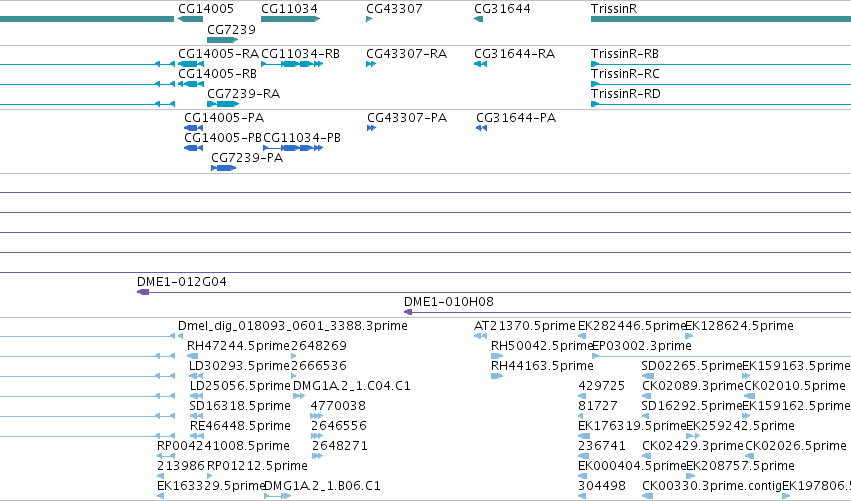
Task: Click the 2666536 feature
Action: 294,376
